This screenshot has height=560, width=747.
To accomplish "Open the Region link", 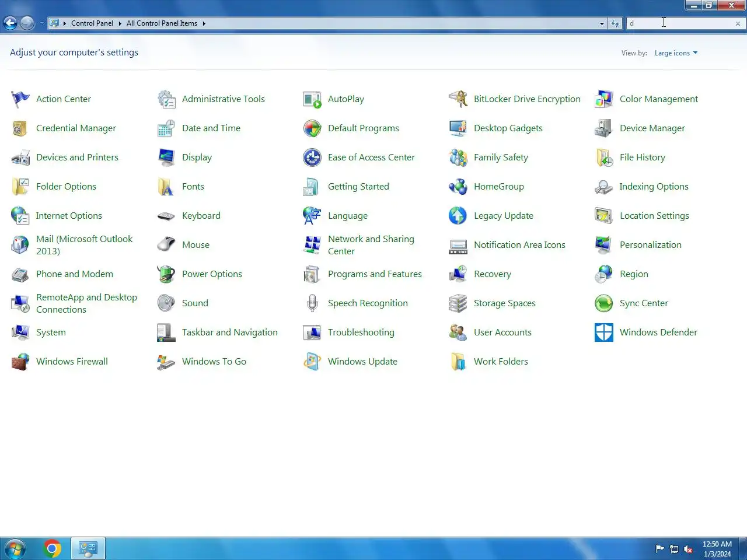I will (634, 274).
